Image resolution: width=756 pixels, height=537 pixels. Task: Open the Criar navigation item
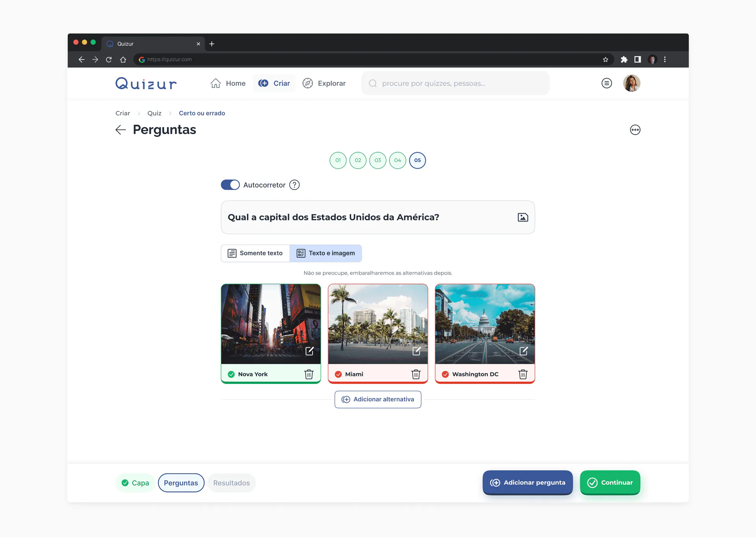[x=274, y=83]
